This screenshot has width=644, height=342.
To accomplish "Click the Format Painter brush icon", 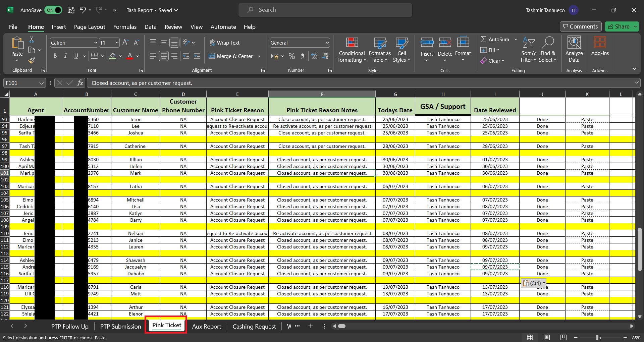I will pos(32,61).
